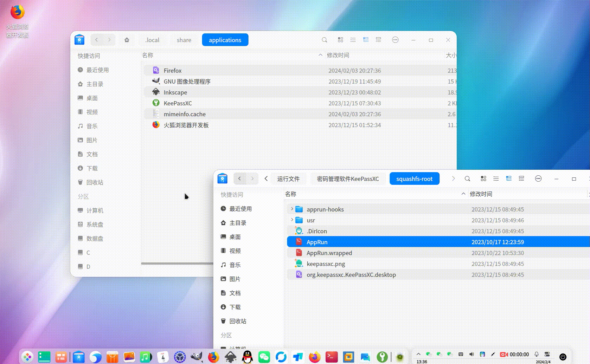The image size is (590, 364).
Task: Expand hidden tray icons arrow in taskbar
Action: (418, 354)
